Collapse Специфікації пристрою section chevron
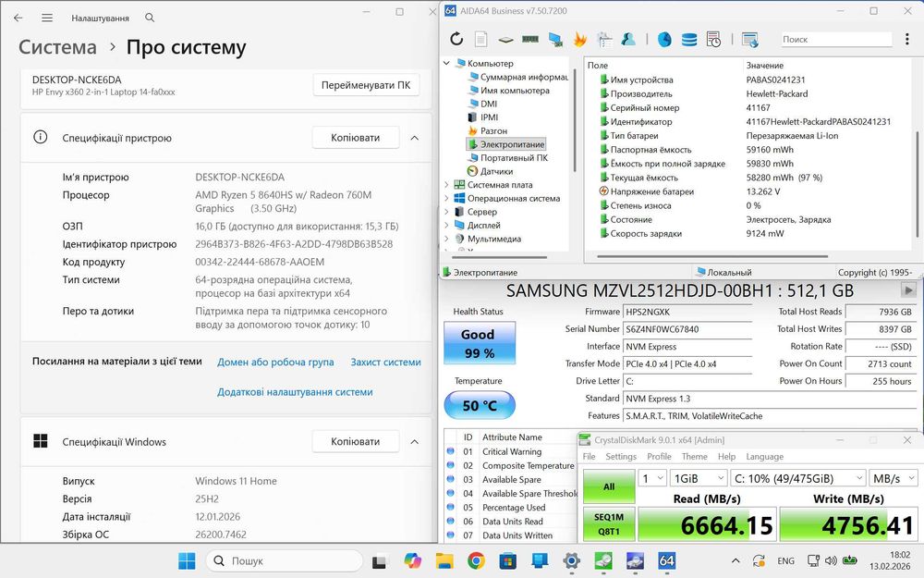The height and width of the screenshot is (578, 924). tap(414, 138)
